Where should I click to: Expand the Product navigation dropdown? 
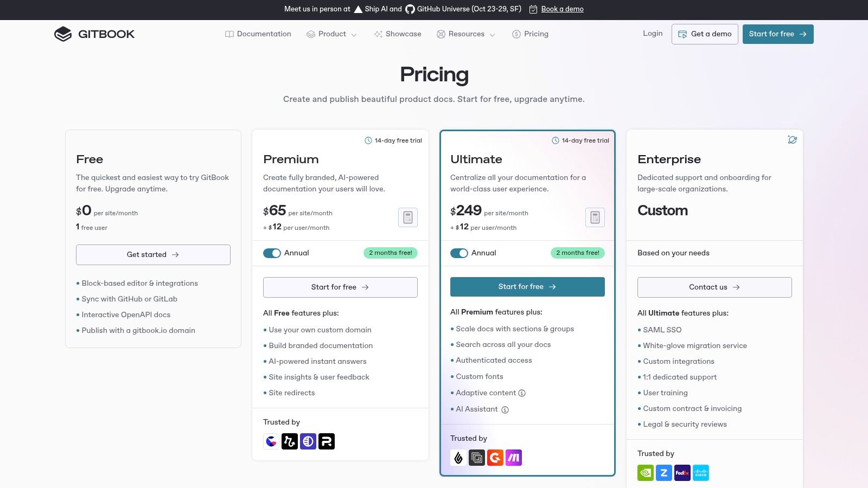pos(331,34)
